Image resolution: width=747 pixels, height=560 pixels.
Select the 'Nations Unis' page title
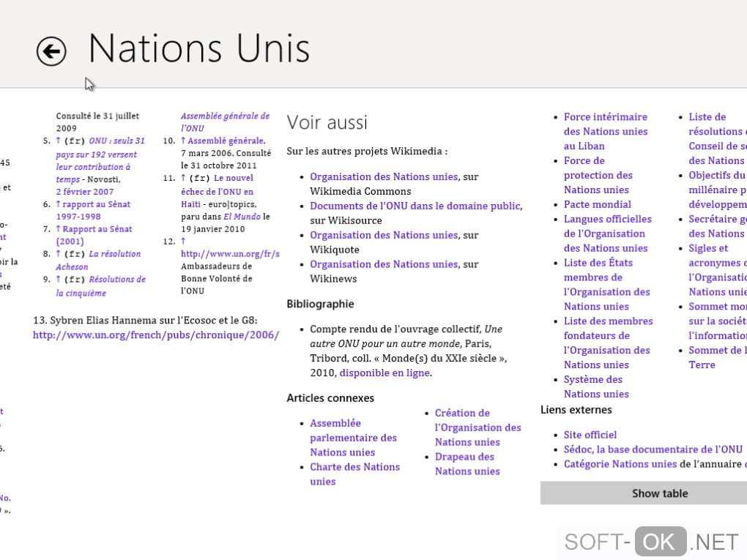(x=199, y=48)
